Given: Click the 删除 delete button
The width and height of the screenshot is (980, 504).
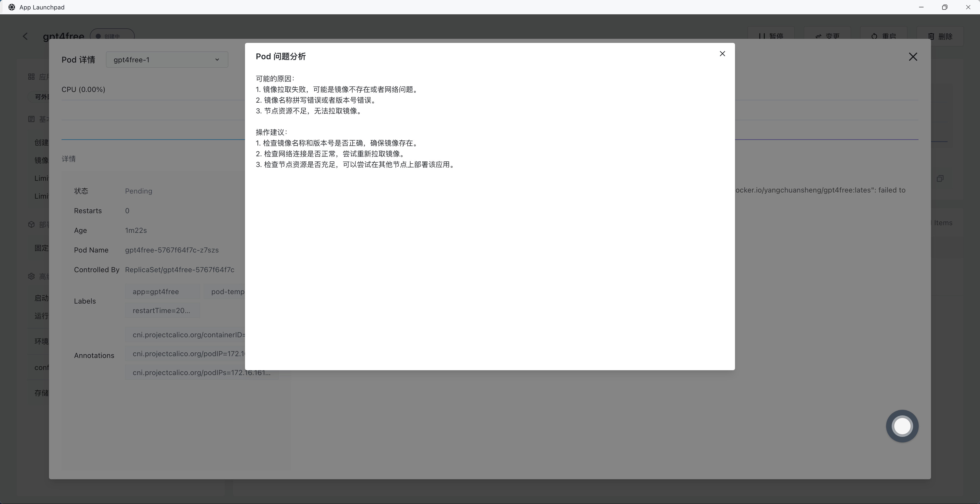Looking at the screenshot, I should click(940, 36).
